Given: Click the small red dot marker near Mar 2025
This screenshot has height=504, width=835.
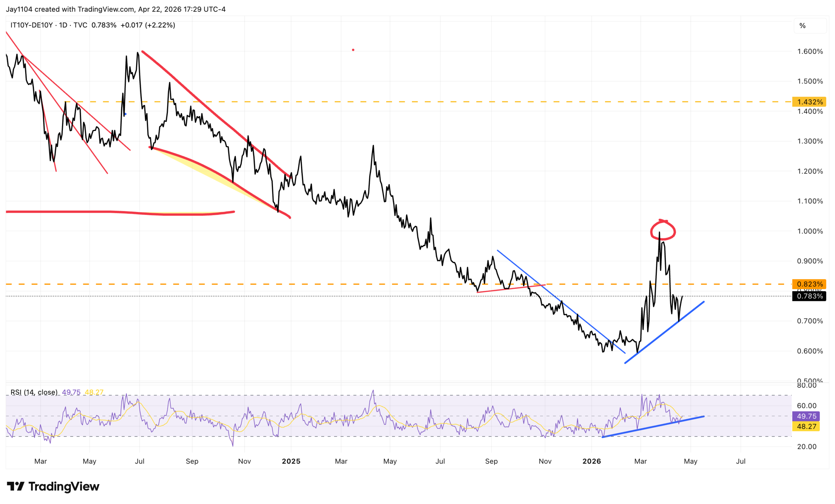Looking at the screenshot, I should [x=353, y=50].
